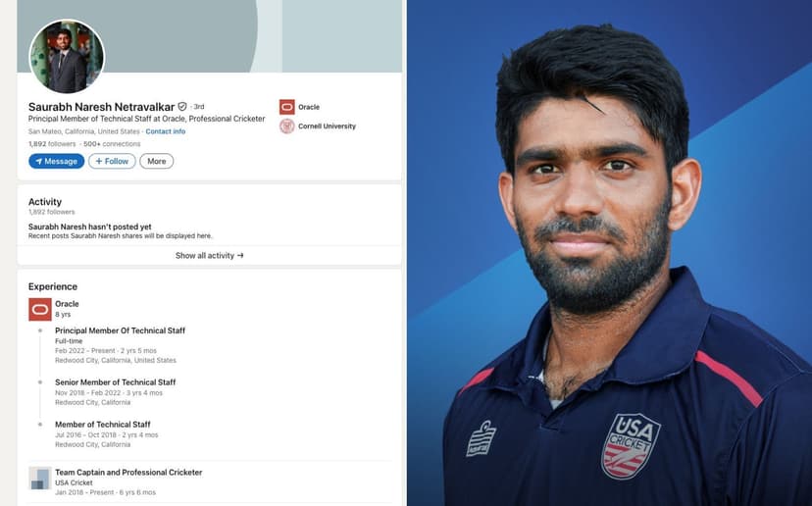
Task: Click the Message button
Action: (57, 161)
